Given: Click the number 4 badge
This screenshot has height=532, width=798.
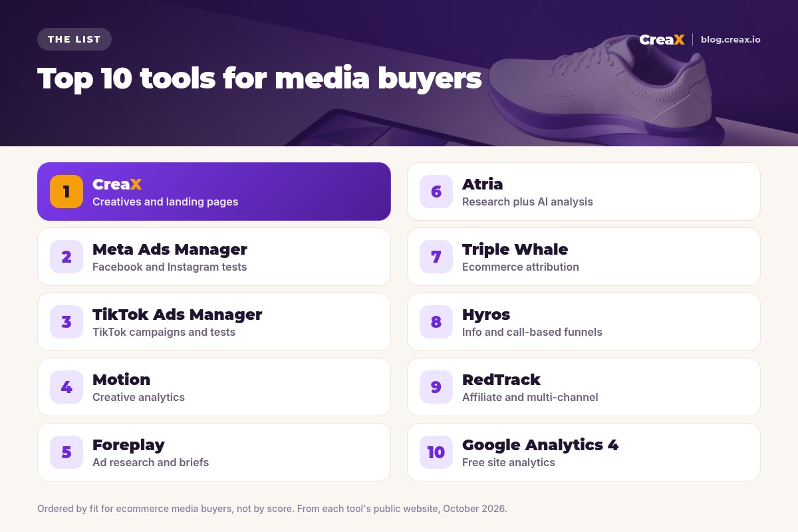Looking at the screenshot, I should 66,387.
